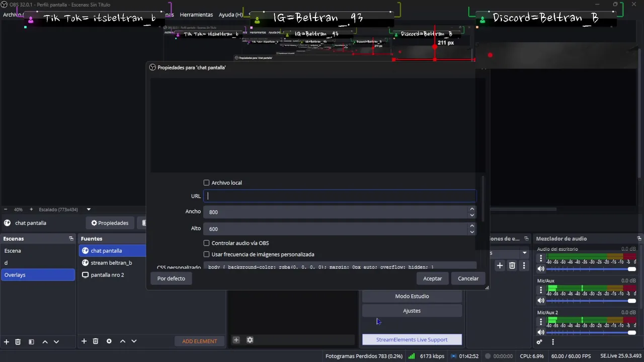Open Mic/Aux 2 options three dots

[x=541, y=322]
